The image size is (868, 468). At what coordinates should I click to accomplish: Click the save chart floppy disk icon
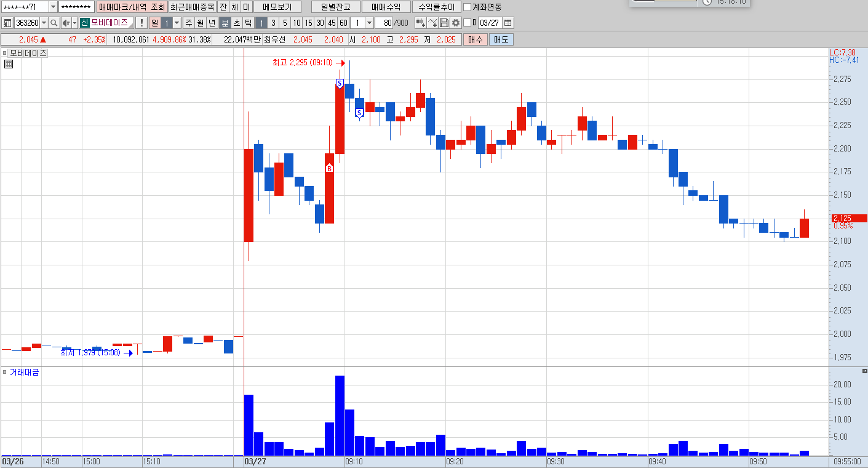pos(444,23)
